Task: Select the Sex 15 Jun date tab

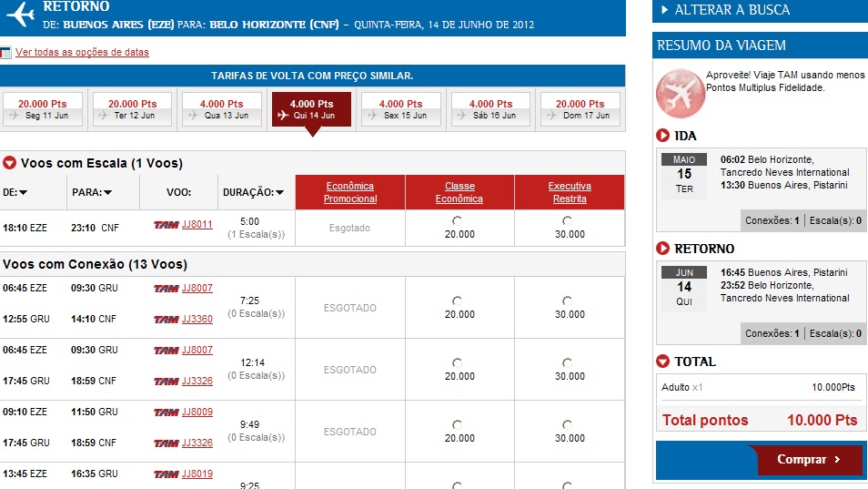Action: click(401, 109)
